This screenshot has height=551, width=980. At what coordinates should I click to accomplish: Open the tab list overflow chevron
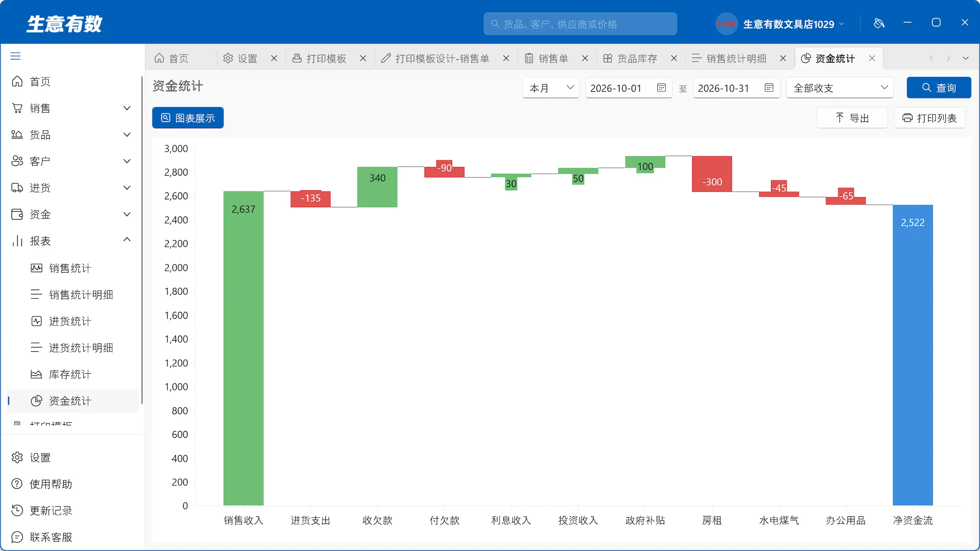coord(965,58)
